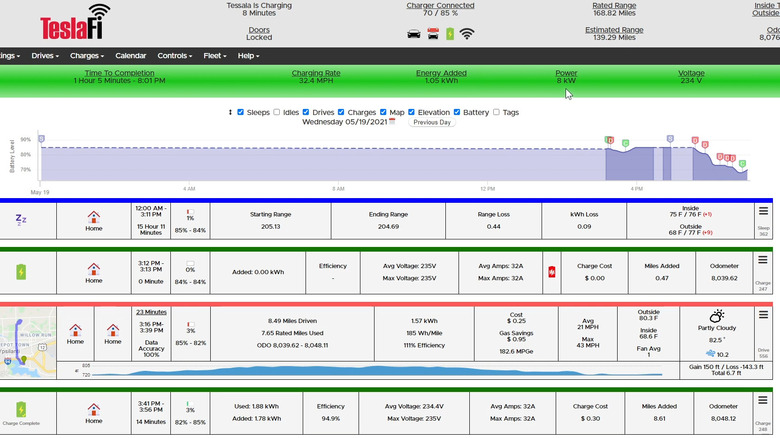The width and height of the screenshot is (780, 438).
Task: Enable the Tags checkbox
Action: click(496, 112)
